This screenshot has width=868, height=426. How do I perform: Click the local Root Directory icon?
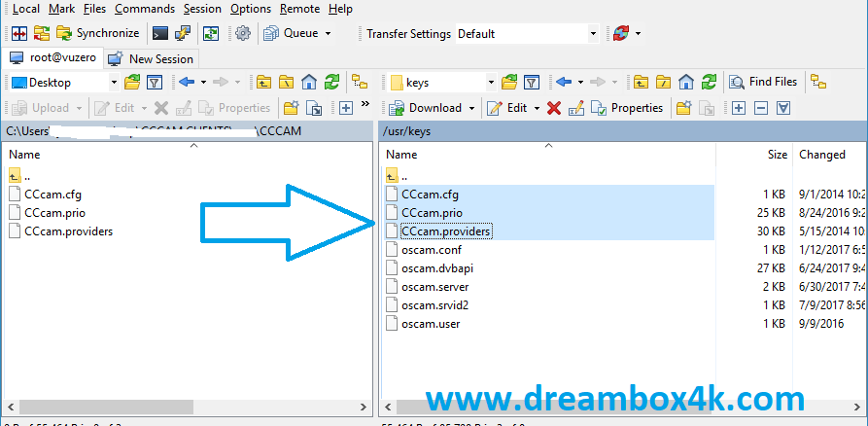click(x=286, y=83)
